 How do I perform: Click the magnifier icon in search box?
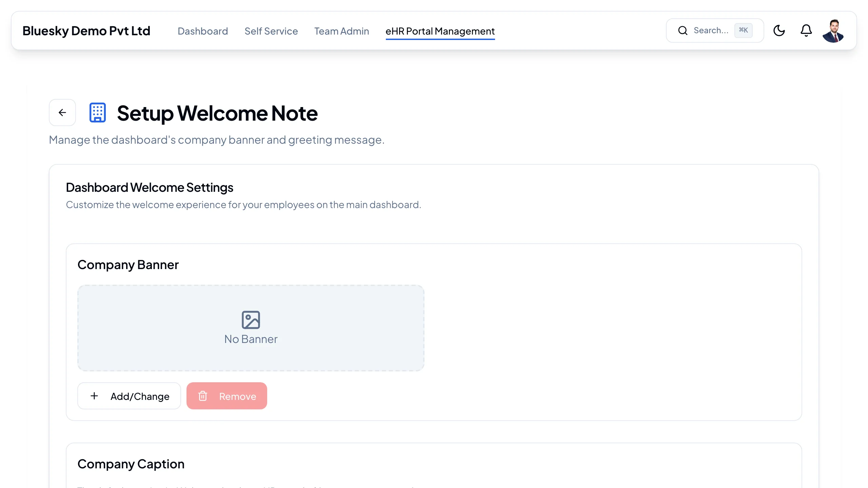point(683,30)
